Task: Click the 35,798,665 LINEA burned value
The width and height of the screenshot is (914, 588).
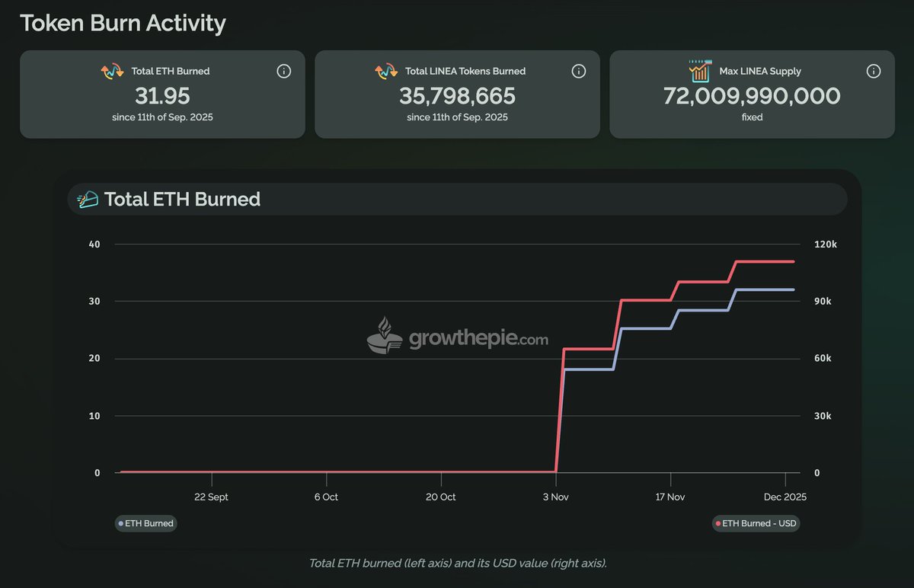Action: click(x=457, y=96)
